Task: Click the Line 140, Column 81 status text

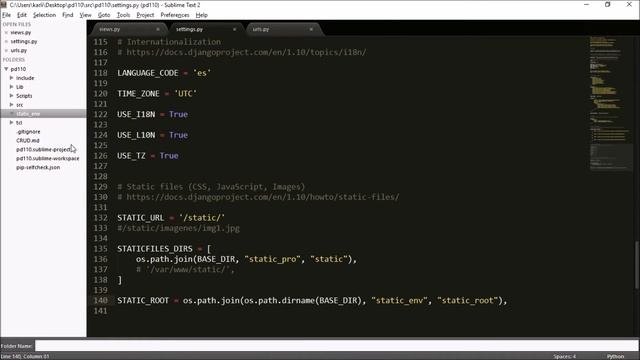Action: [25, 356]
